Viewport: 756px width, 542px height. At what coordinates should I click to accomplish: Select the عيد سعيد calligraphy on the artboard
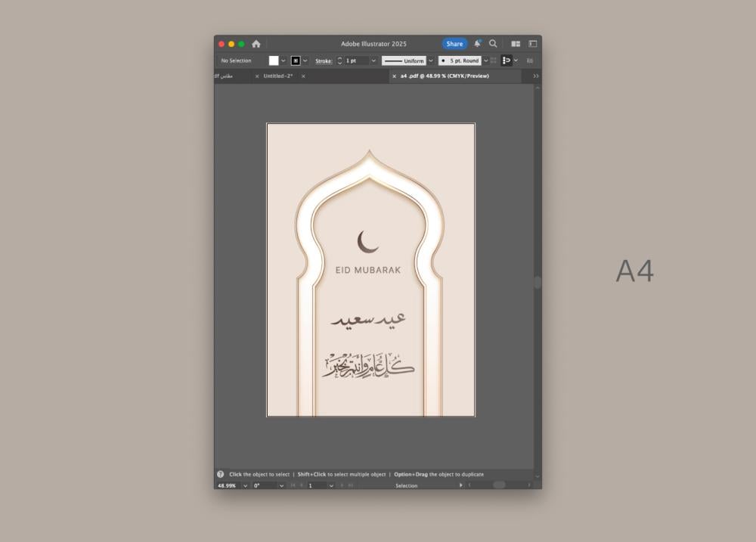[x=368, y=320]
